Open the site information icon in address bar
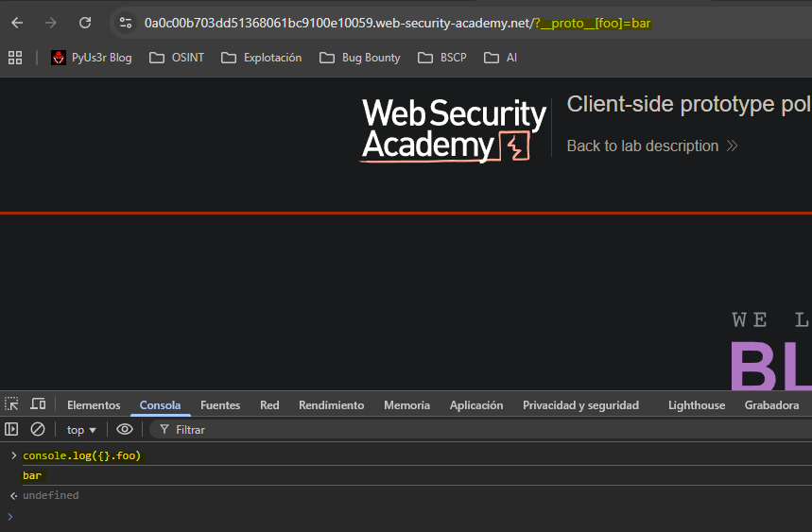Viewport: 812px width, 532px height. point(126,23)
